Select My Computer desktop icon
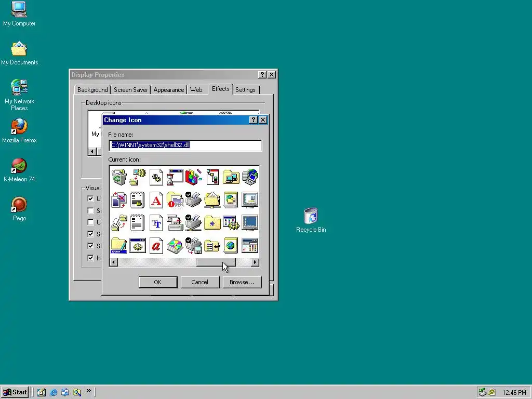This screenshot has width=532, height=399. [x=19, y=14]
